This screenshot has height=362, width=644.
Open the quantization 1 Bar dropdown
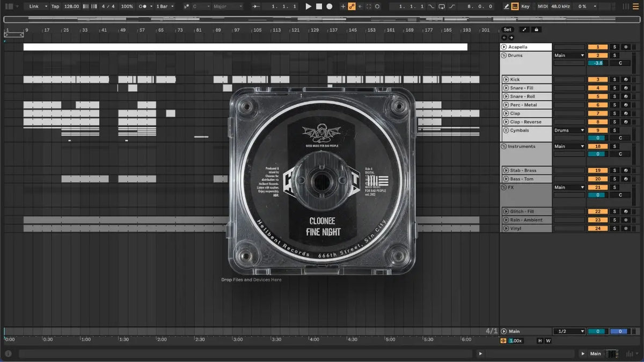click(x=166, y=6)
